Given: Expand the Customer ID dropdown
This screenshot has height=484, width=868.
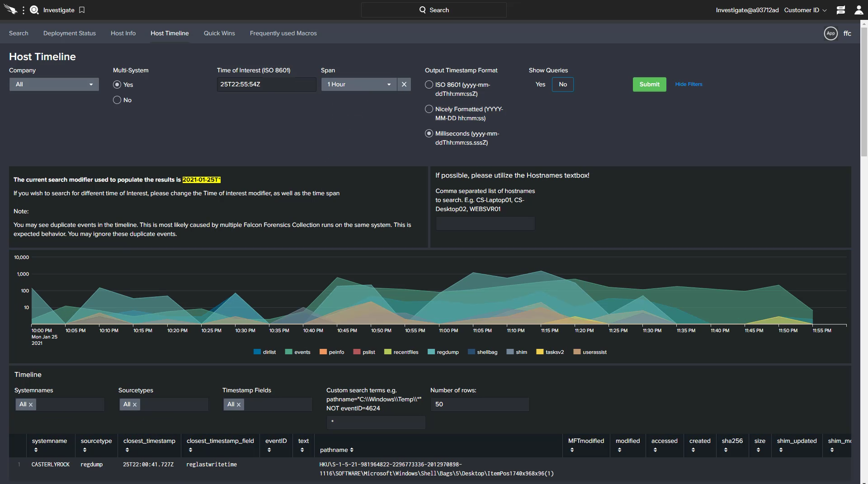Looking at the screenshot, I should [x=805, y=10].
